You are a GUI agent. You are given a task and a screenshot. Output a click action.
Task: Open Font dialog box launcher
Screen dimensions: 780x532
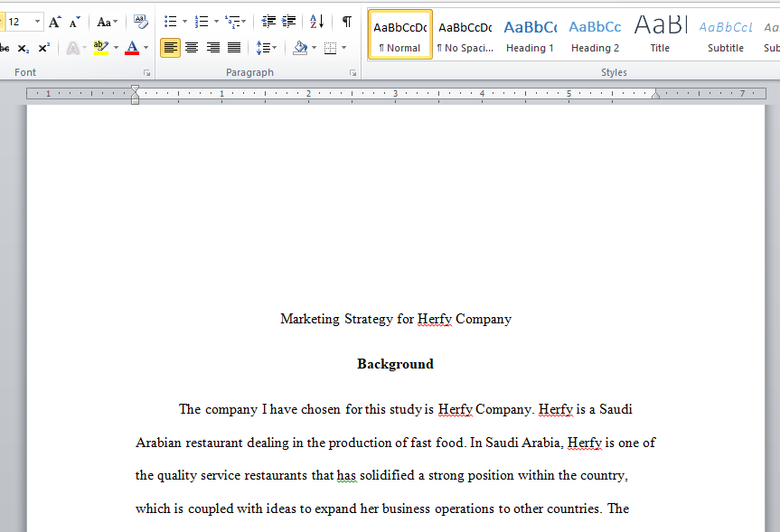[x=146, y=73]
